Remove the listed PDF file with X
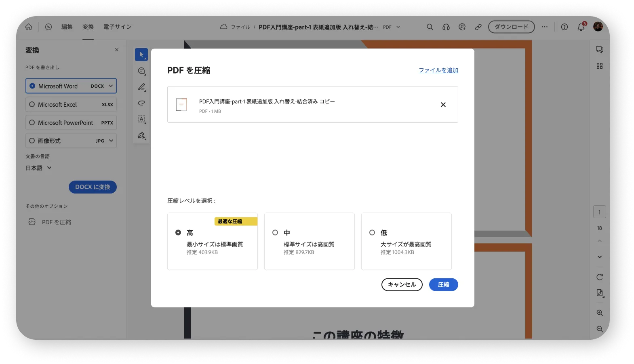Image resolution: width=634 pixels, height=364 pixels. 443,105
